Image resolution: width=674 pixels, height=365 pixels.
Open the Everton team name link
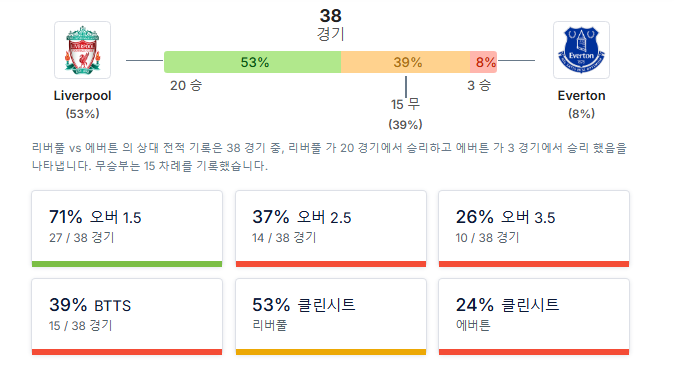(x=581, y=95)
